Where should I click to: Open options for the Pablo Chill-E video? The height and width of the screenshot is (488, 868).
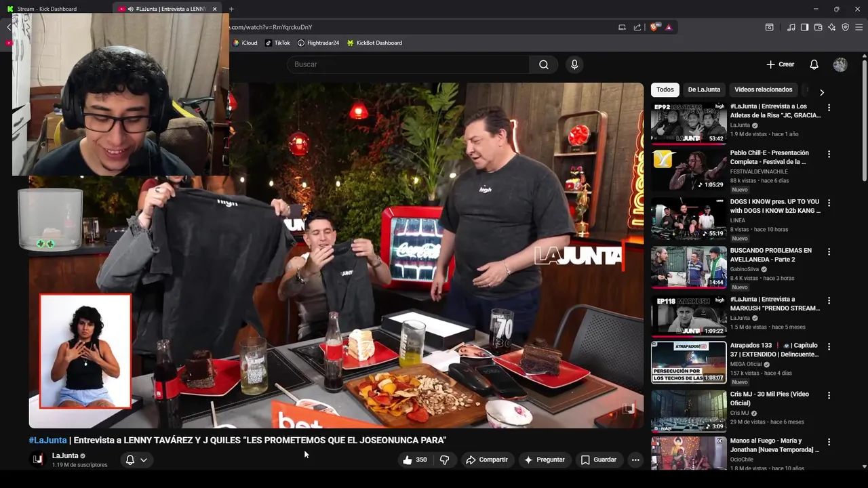pyautogui.click(x=829, y=154)
